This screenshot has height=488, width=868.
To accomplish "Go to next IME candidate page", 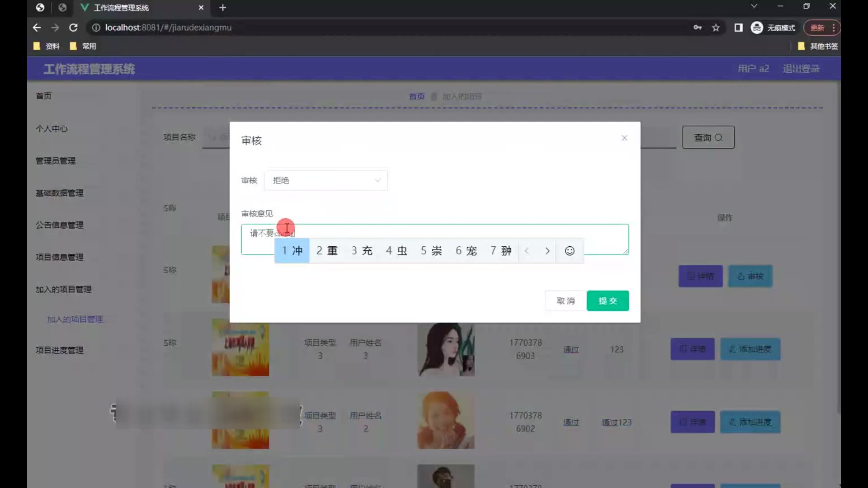I will tap(547, 251).
